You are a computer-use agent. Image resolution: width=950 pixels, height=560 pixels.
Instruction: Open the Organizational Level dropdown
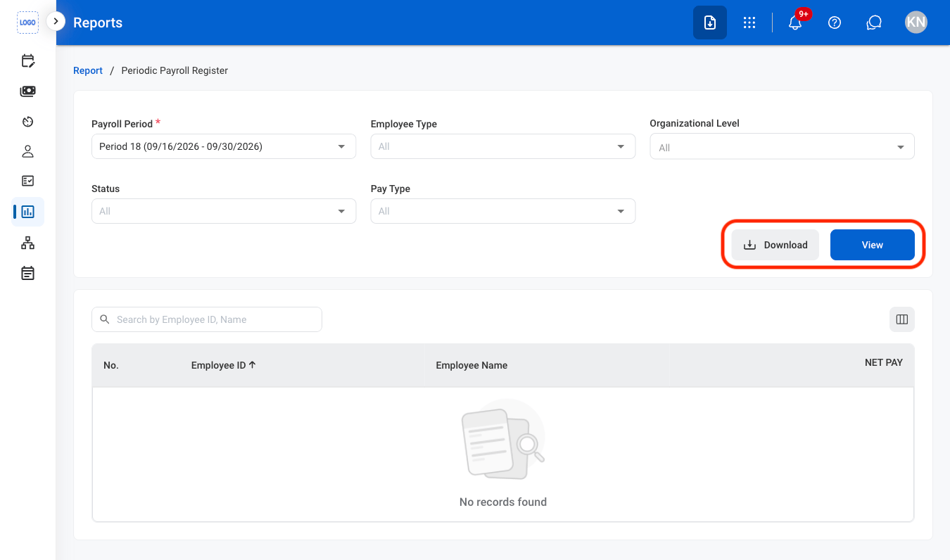782,146
